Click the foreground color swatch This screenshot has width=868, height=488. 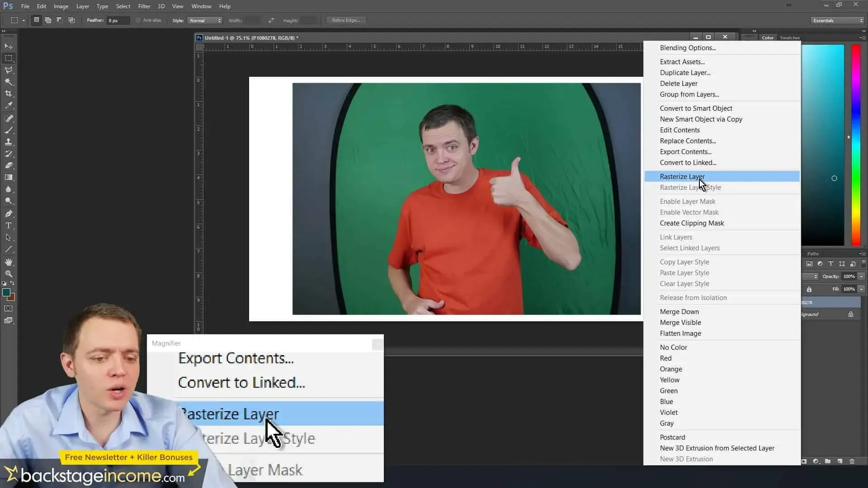(x=7, y=293)
